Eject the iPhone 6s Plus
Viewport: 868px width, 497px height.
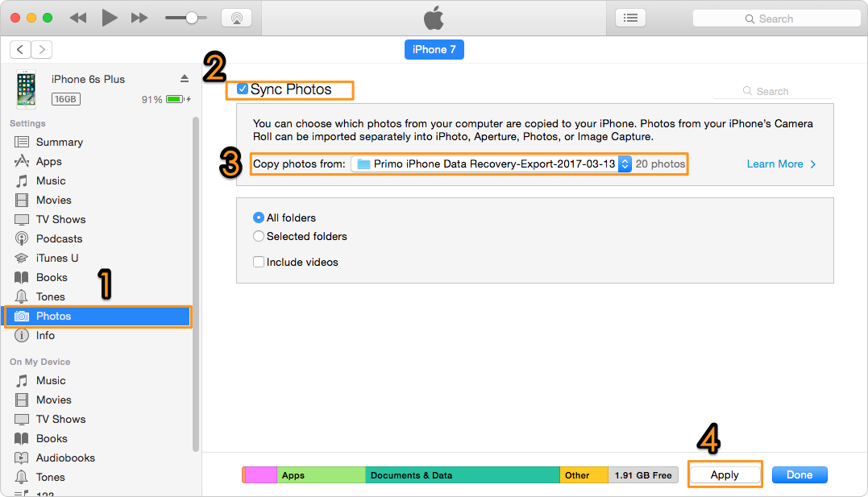coord(185,79)
